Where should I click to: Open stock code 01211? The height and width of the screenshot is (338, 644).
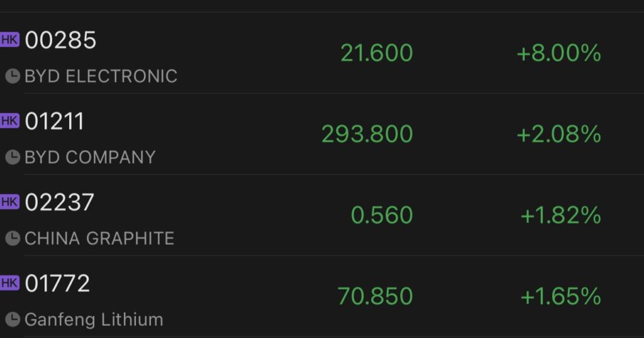pos(55,121)
